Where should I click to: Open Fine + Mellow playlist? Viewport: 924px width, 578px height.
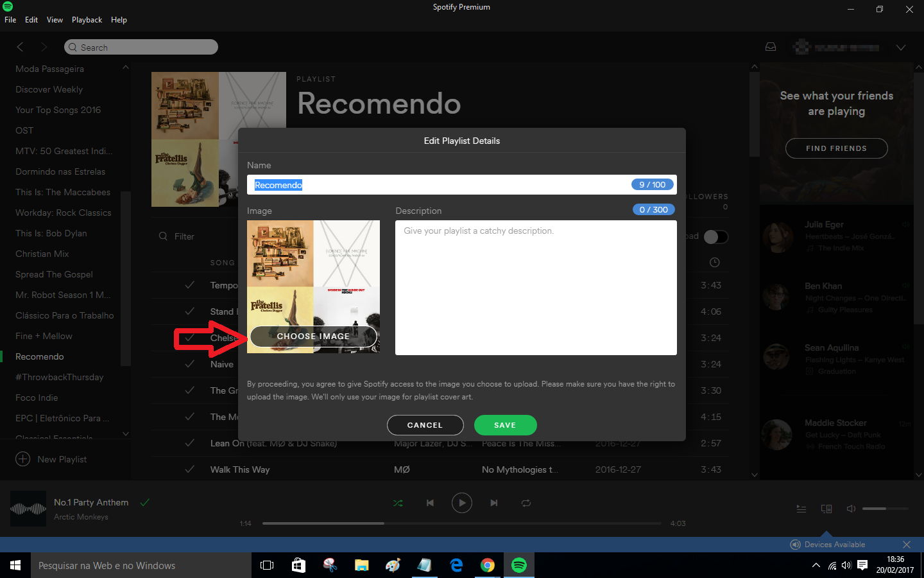click(x=44, y=336)
